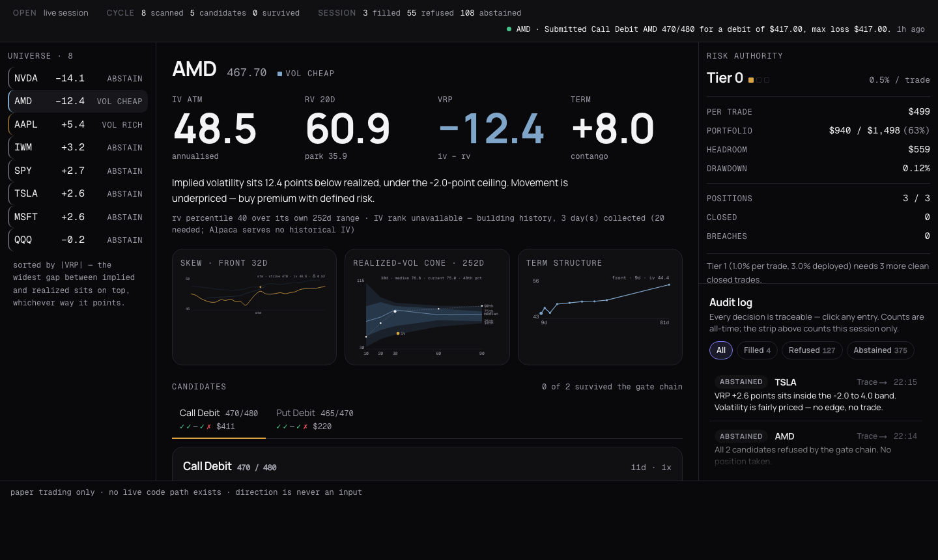Open the TSLA universe entry

[78, 193]
